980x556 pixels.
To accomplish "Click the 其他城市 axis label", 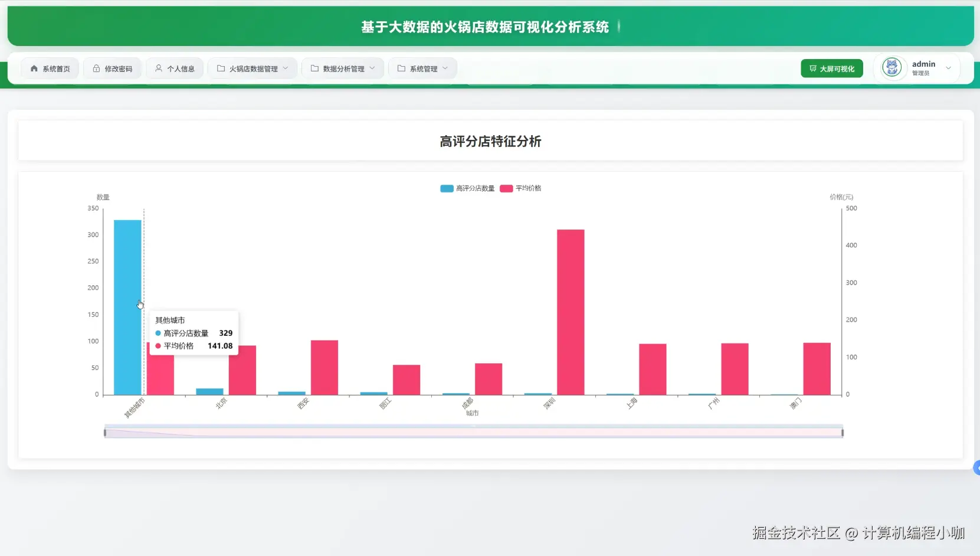I will pyautogui.click(x=135, y=408).
